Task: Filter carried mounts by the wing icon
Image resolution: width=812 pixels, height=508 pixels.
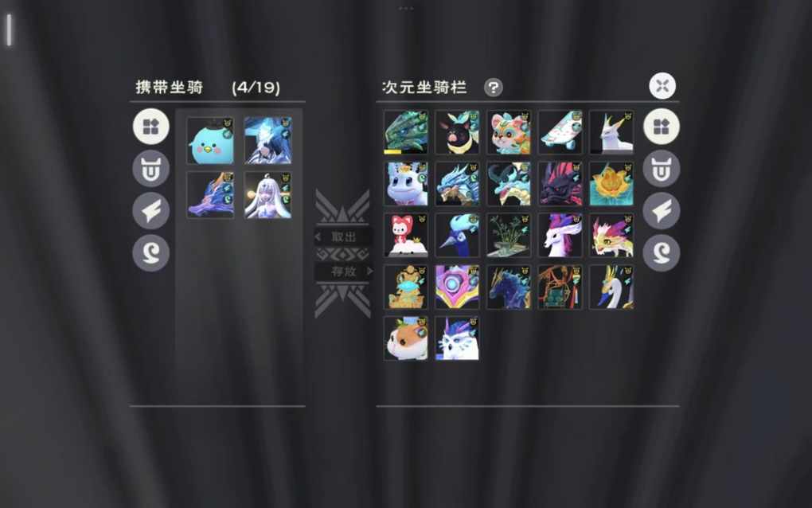Action: (x=150, y=211)
